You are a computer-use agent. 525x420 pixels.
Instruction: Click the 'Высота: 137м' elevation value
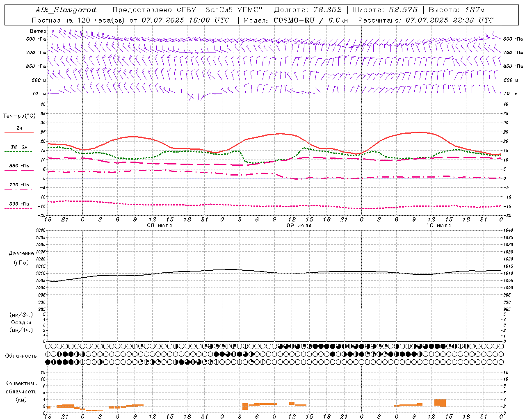(457, 10)
